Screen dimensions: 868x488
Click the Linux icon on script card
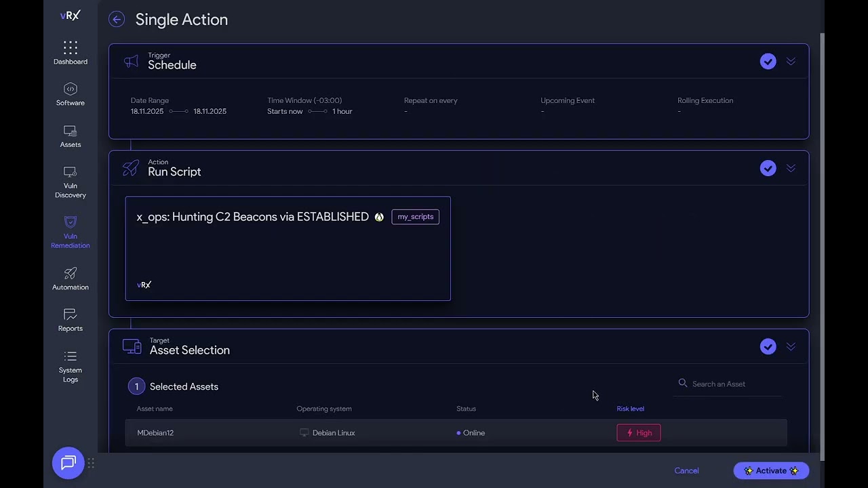(379, 217)
